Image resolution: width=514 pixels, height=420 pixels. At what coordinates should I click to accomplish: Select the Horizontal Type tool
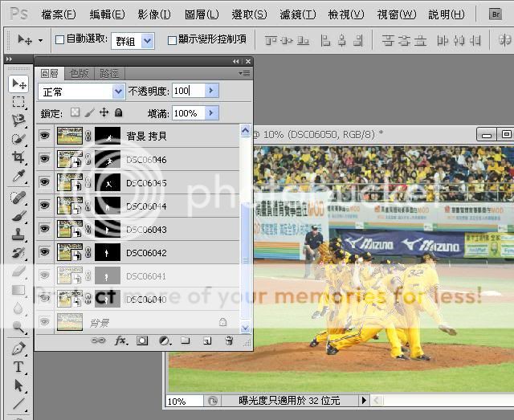pyautogui.click(x=18, y=366)
